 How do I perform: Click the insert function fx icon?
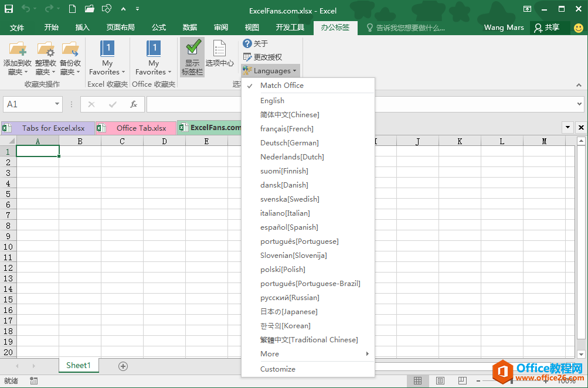(x=134, y=104)
